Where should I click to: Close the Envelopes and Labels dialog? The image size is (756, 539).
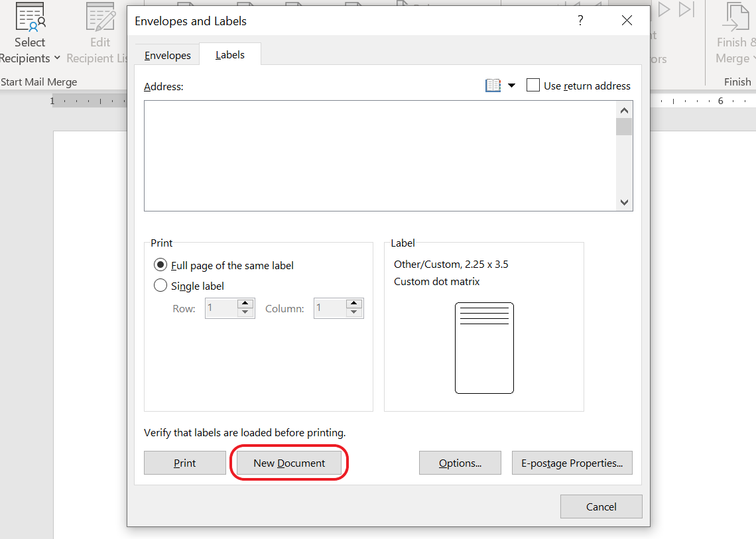627,21
